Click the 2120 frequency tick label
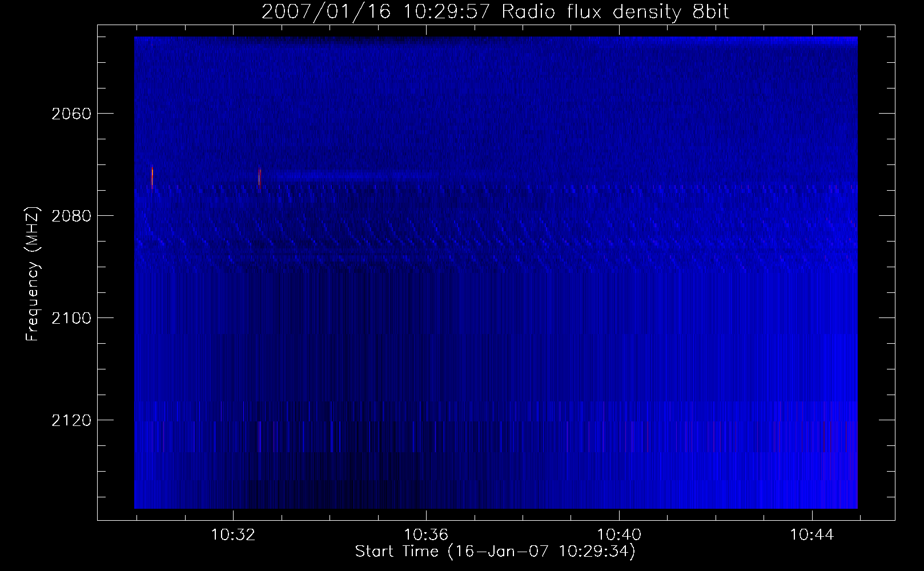Screen dimensions: 924x571 (71, 420)
